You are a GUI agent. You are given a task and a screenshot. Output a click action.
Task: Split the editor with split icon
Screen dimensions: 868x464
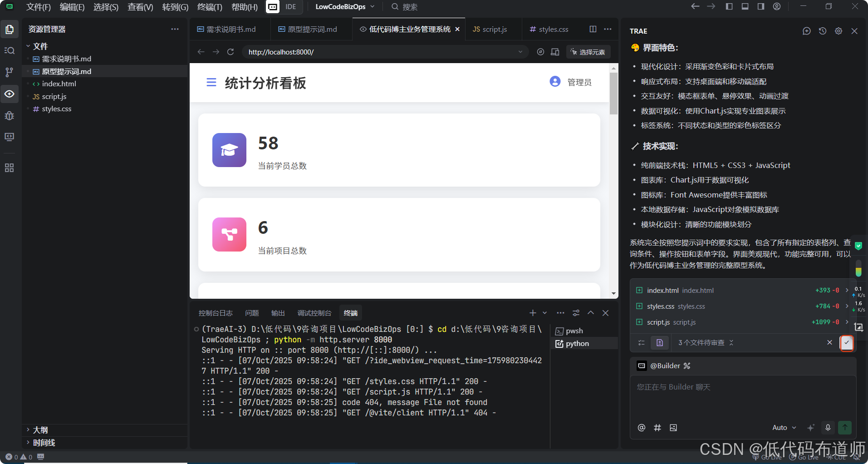pos(593,29)
